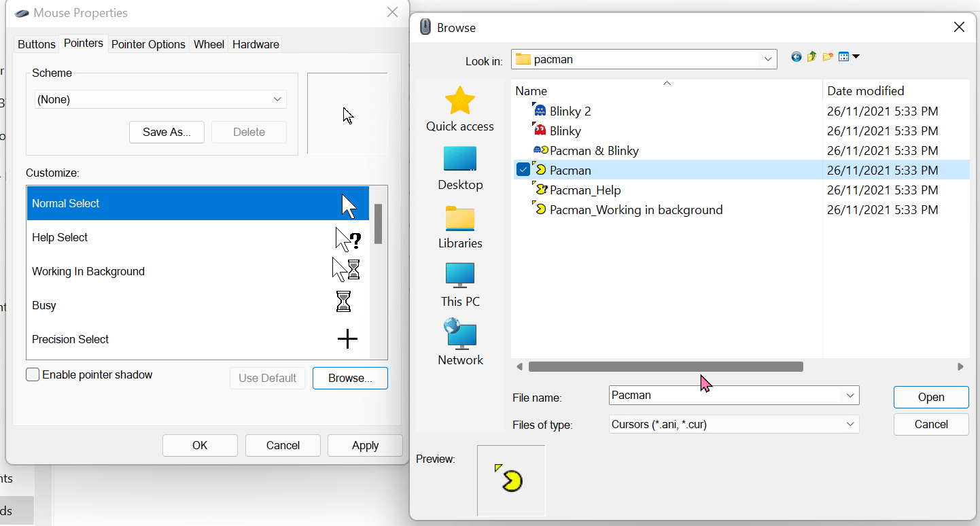Click the blue back navigation globe icon
Screen dimensions: 980x526
[796, 56]
